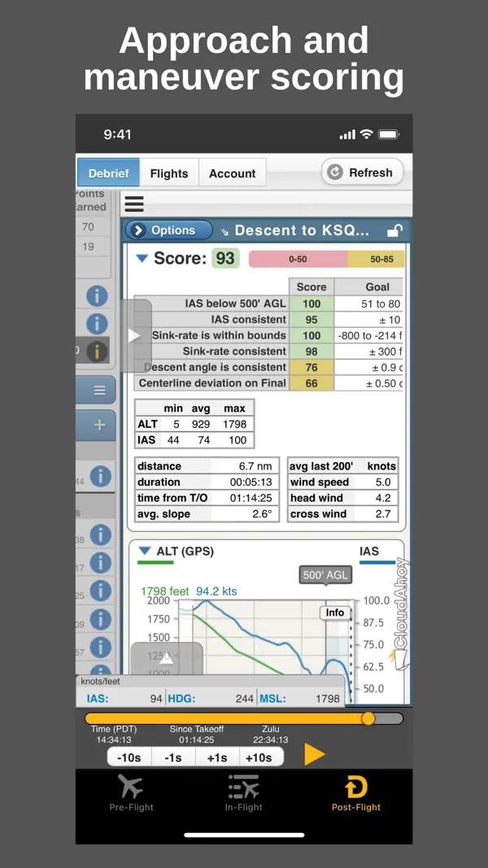Collapse the Score section triangle
488x868 pixels.
click(142, 258)
